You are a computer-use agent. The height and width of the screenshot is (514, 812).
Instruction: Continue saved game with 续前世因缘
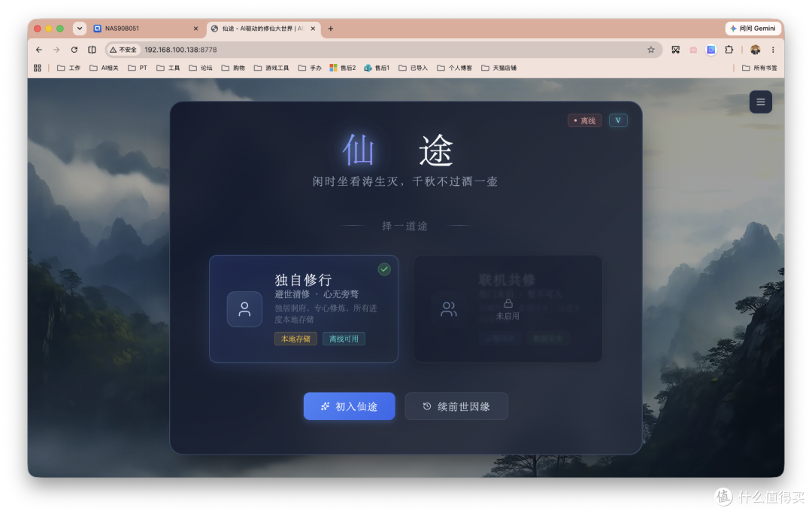point(456,406)
